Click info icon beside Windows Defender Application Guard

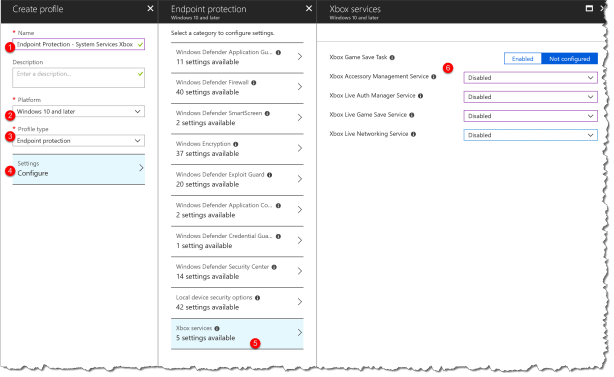(x=278, y=52)
